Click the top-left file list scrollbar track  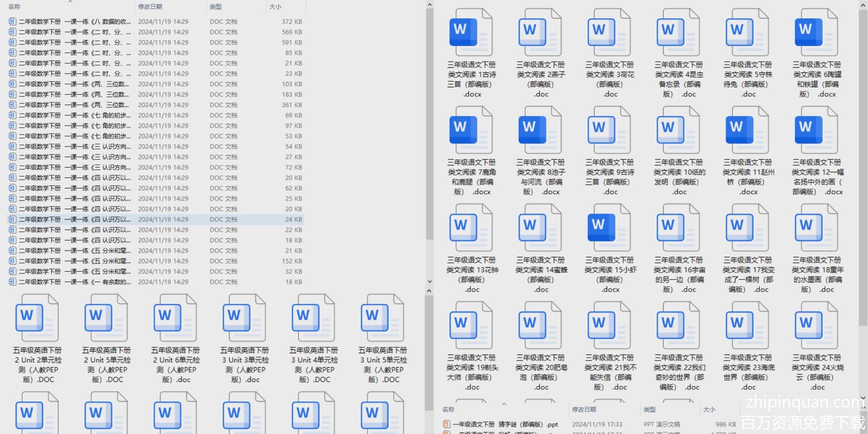(429, 260)
